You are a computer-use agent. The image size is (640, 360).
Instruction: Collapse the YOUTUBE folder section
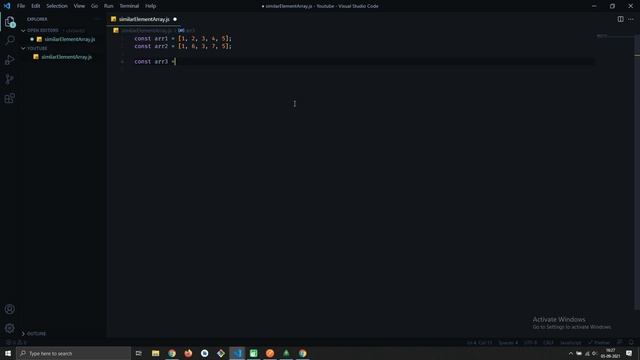click(23, 48)
